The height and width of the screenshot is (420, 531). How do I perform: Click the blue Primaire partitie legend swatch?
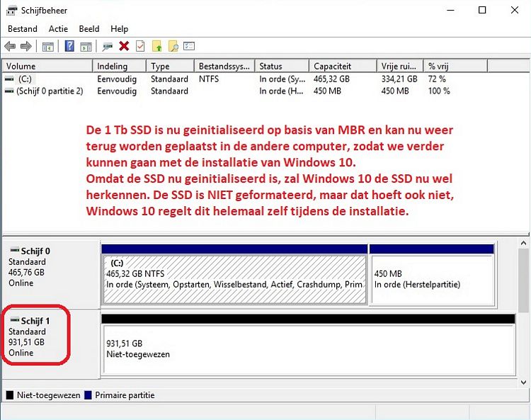tap(88, 395)
